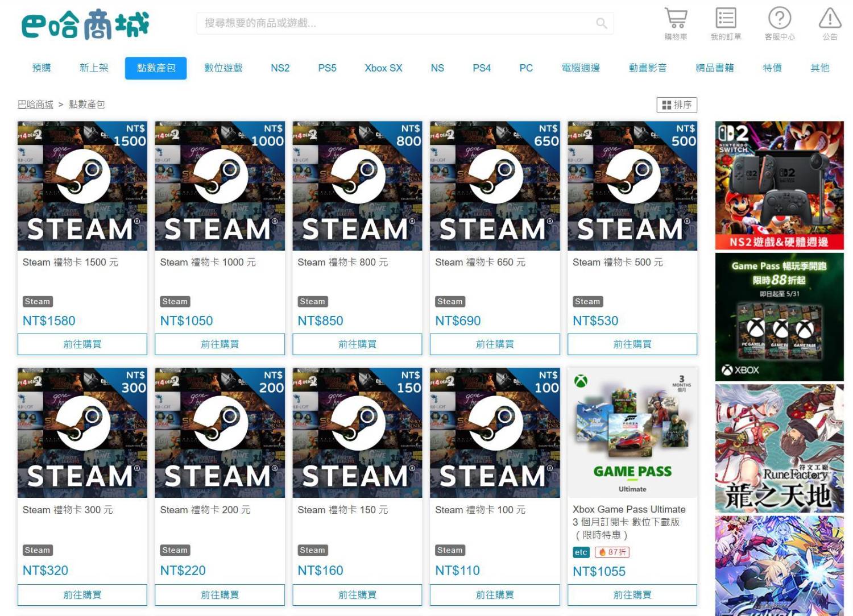This screenshot has height=616, width=853.
Task: Click the 巴哈商城 logo
Action: tap(85, 24)
